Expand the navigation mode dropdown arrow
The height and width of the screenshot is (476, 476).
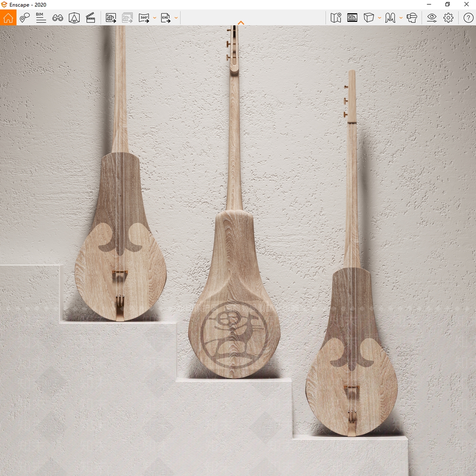click(401, 18)
